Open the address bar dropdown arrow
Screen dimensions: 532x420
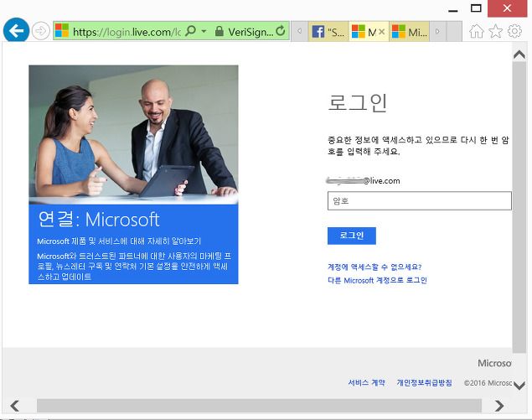pyautogui.click(x=204, y=31)
